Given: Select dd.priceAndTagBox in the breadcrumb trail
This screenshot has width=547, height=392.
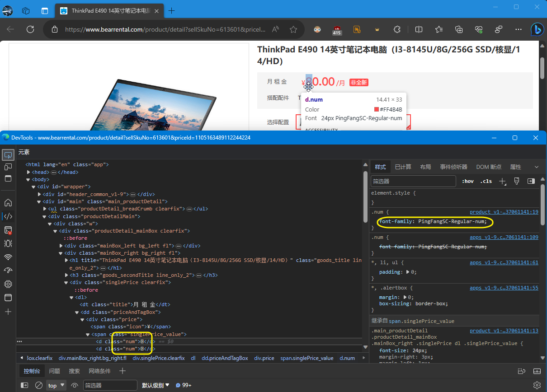Looking at the screenshot, I should [x=225, y=358].
